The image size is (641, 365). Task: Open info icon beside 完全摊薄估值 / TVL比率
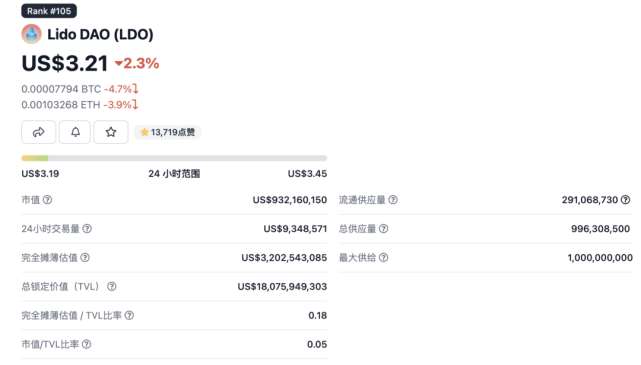pos(129,316)
